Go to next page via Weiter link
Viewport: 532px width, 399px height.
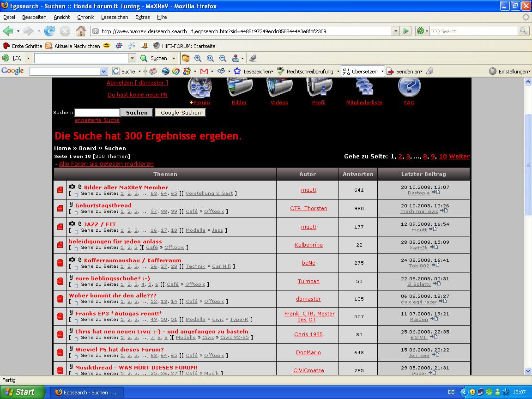tap(459, 157)
